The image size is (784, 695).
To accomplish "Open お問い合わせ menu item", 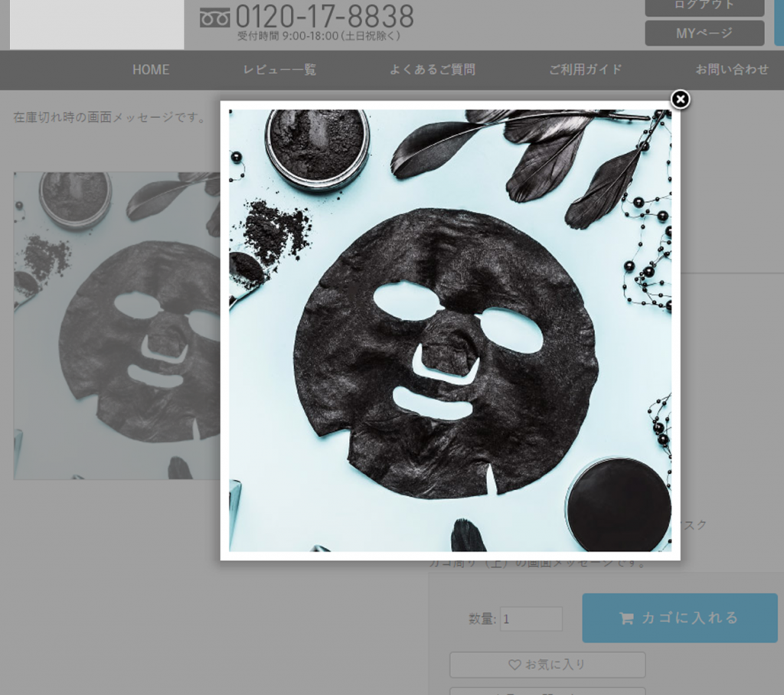I will (732, 70).
